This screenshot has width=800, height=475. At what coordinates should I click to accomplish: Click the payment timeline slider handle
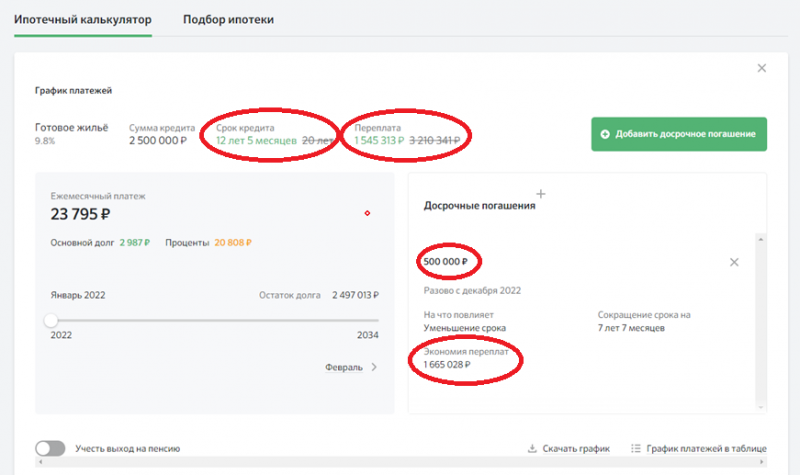[51, 320]
